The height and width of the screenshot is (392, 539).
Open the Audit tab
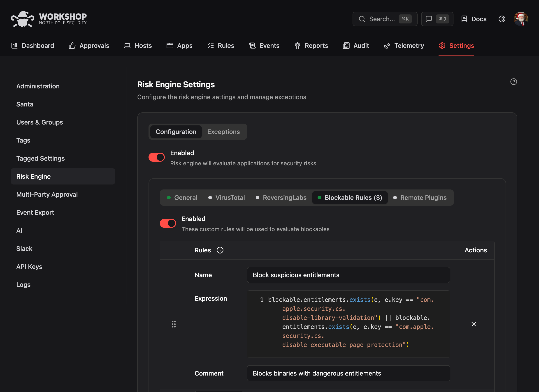(356, 46)
